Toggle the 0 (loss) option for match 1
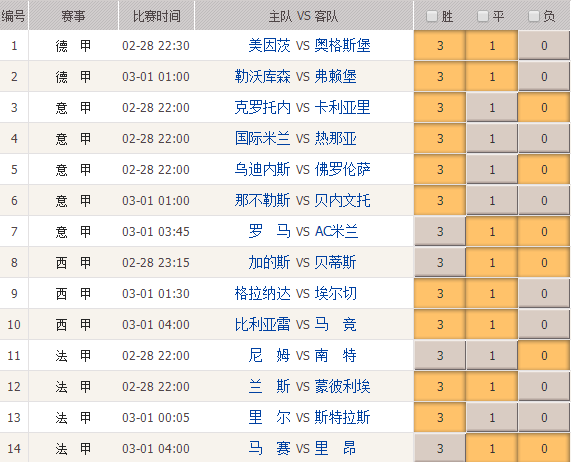Screen dimensions: 571x462 pos(544,45)
